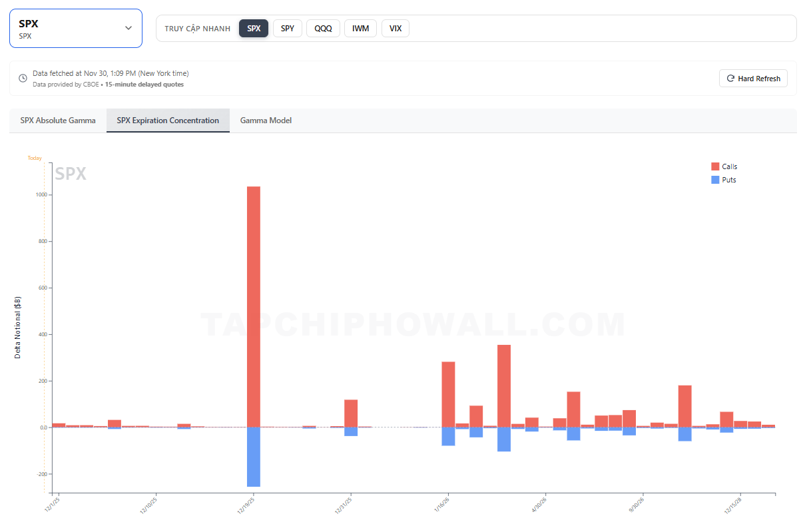Click the clock icon beside data fetched time
The height and width of the screenshot is (532, 803).
tap(23, 79)
